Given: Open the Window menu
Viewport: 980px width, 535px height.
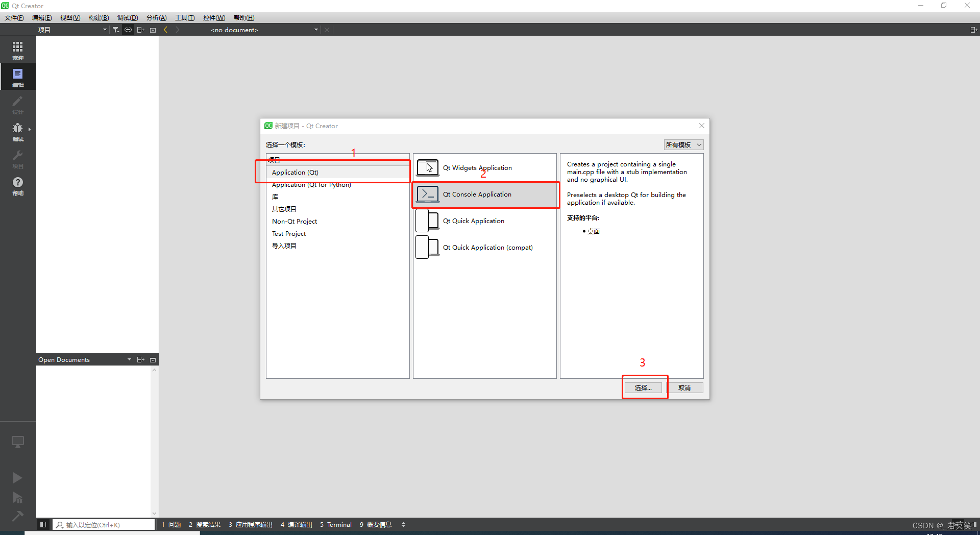Looking at the screenshot, I should pyautogui.click(x=214, y=17).
